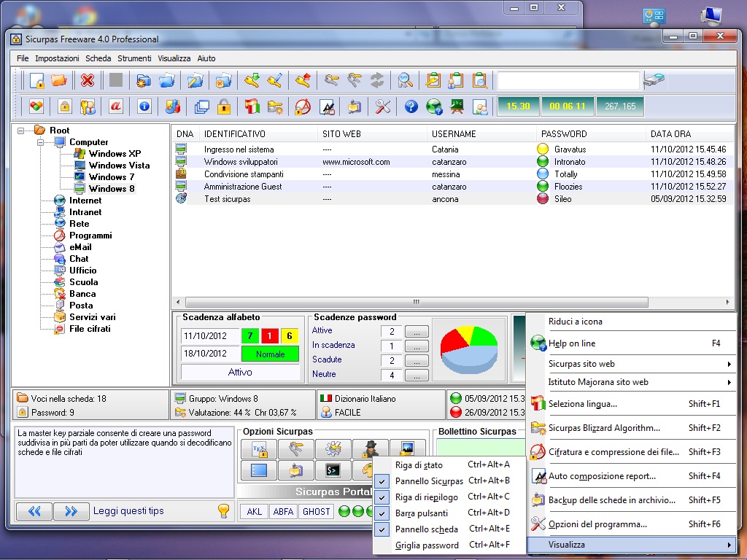Click the terminal prompt button in Opzioni Sicurpas
This screenshot has height=560, width=747.
[333, 470]
